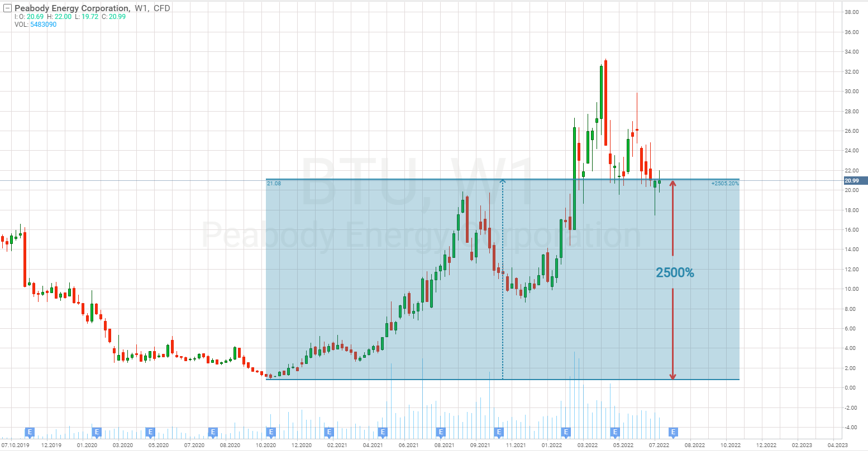
Task: Open the earnings marker between 07.10.2019 and 12.2019
Action: pos(30,431)
